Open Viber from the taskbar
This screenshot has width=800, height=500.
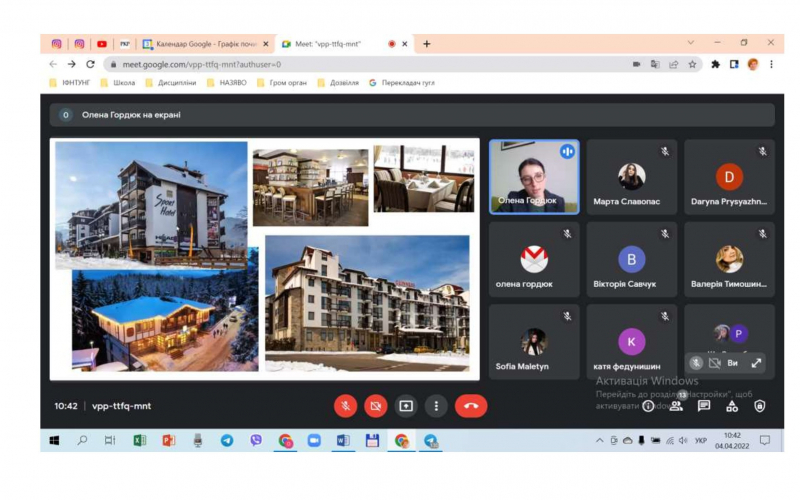[x=256, y=440]
